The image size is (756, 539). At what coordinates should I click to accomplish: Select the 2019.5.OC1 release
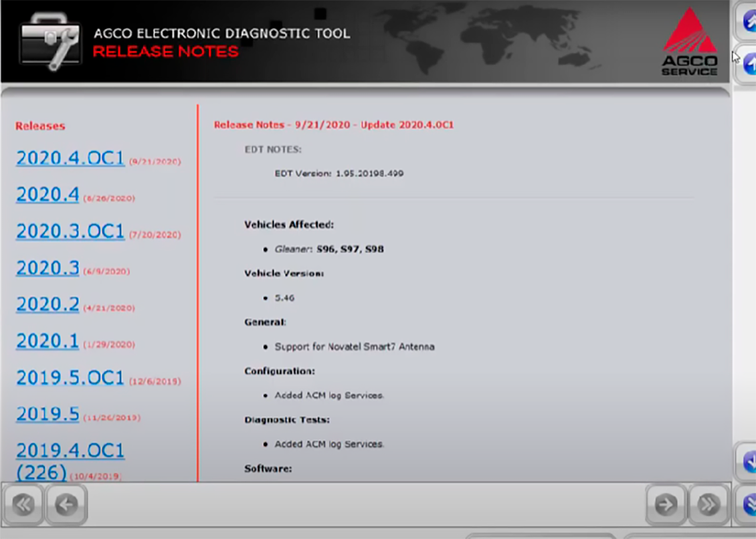click(70, 377)
